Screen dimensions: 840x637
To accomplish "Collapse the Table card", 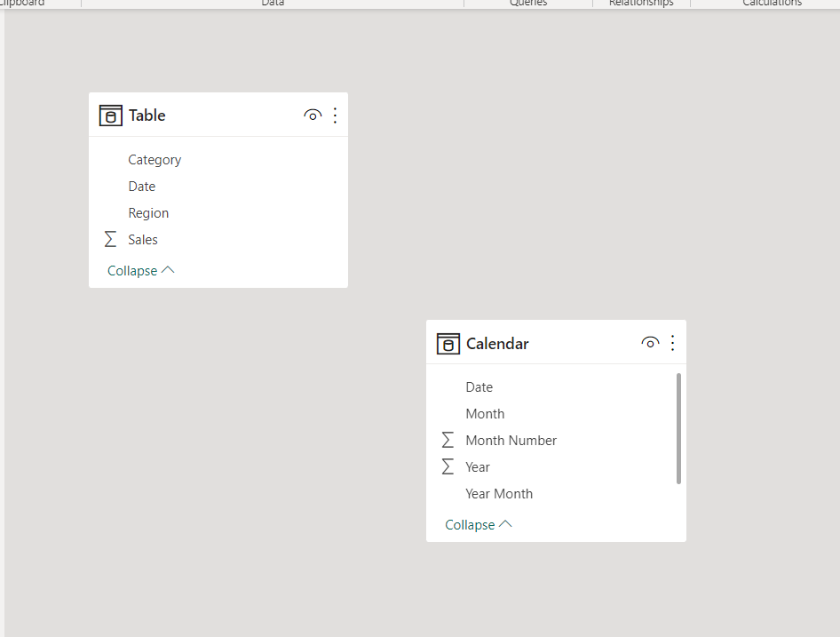I will tap(141, 271).
